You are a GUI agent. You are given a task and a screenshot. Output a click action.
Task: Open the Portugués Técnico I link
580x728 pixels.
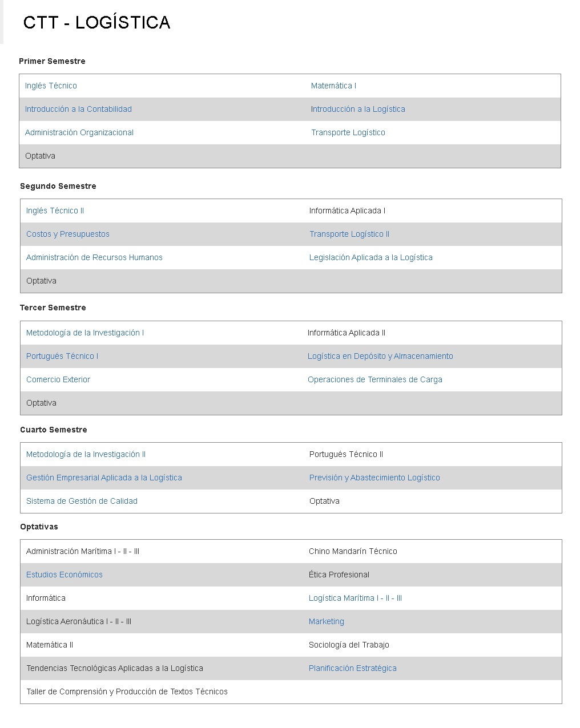pyautogui.click(x=62, y=356)
